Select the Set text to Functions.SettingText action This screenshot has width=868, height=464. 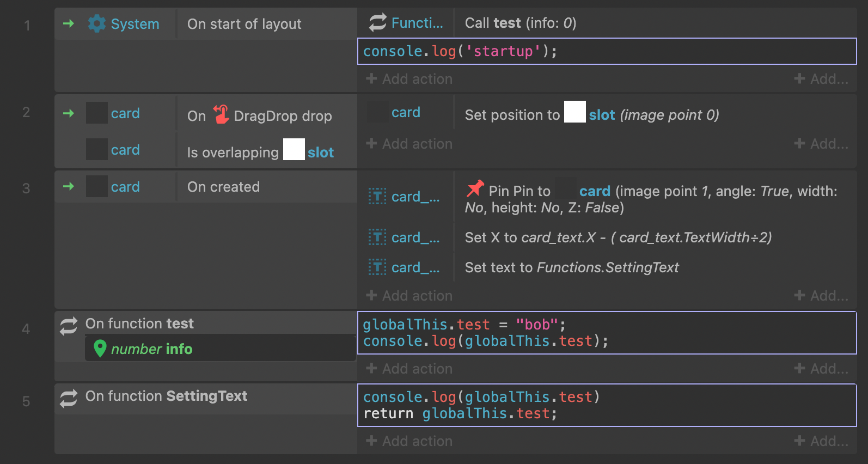coord(572,267)
